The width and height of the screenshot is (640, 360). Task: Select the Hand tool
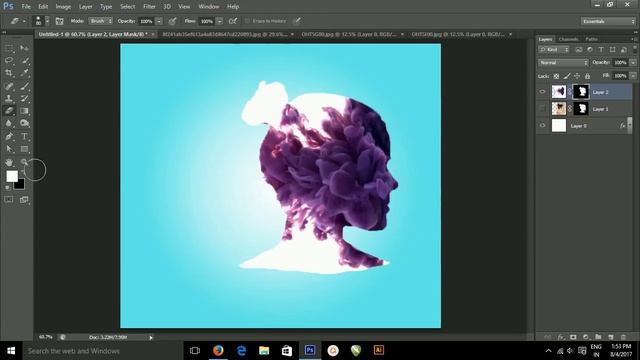click(x=9, y=162)
